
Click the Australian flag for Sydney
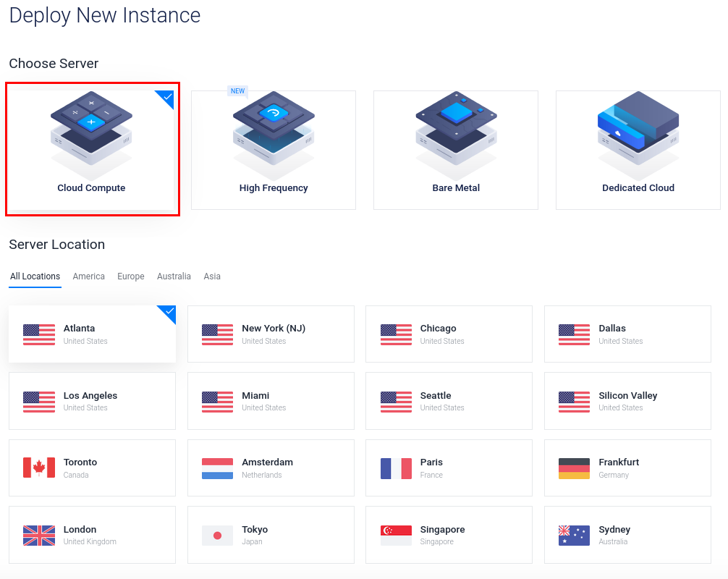[x=573, y=535]
